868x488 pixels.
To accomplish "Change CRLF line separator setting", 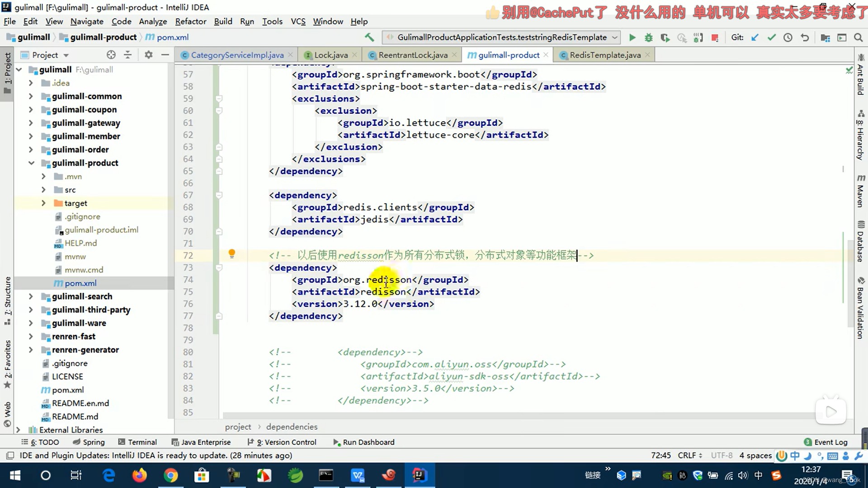I will coord(690,455).
